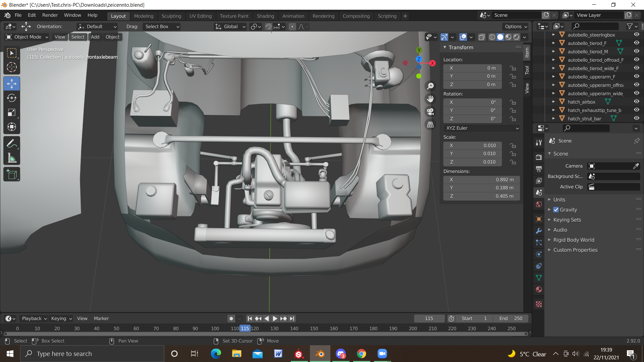The height and width of the screenshot is (362, 644).
Task: Expand the Units panel
Action: point(559,199)
